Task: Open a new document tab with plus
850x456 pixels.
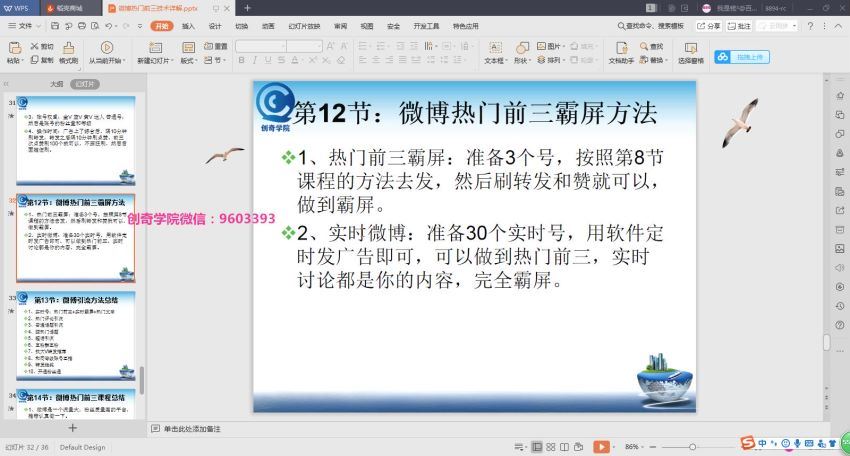Action: click(x=247, y=8)
